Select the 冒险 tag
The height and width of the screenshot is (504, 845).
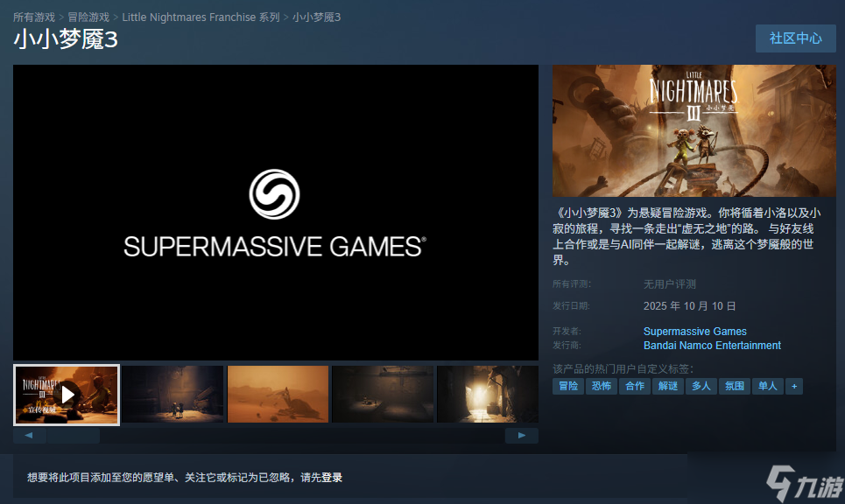(x=568, y=386)
